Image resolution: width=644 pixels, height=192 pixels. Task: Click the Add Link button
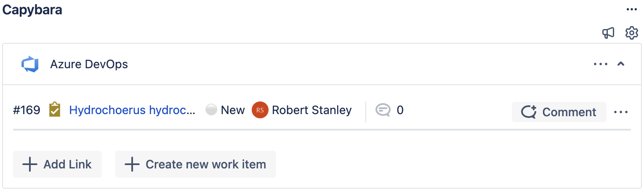click(x=58, y=164)
